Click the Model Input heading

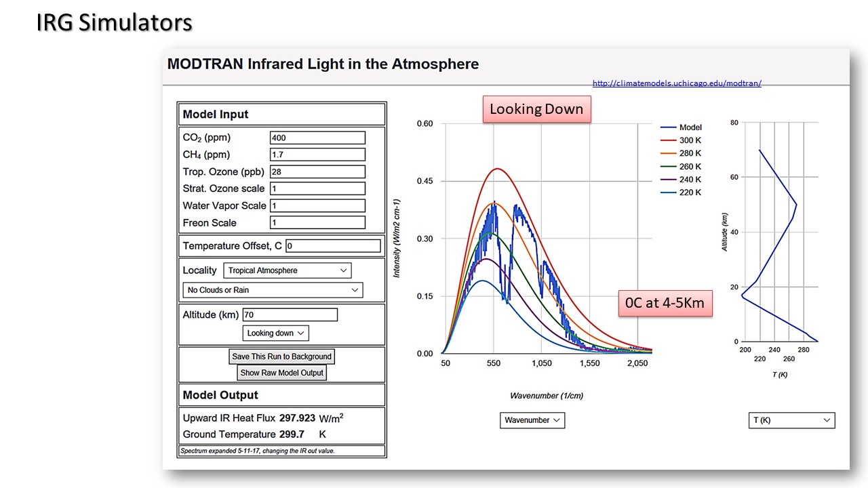[216, 115]
